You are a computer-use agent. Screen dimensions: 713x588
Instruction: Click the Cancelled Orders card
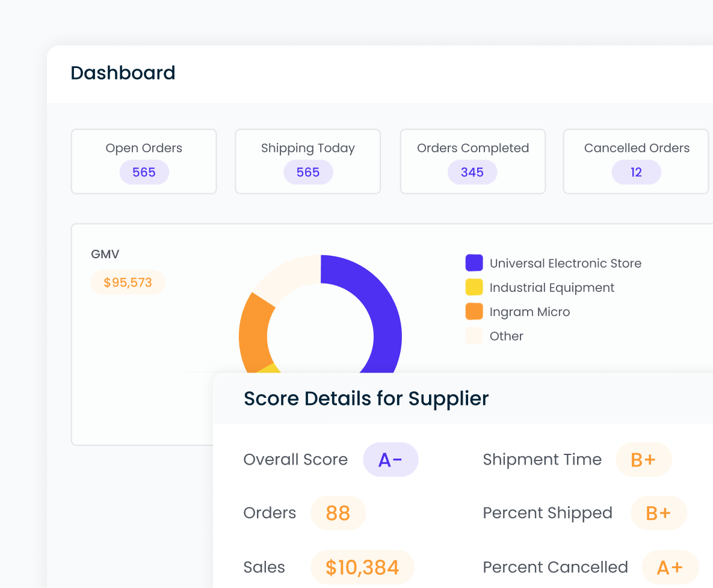[x=636, y=161]
